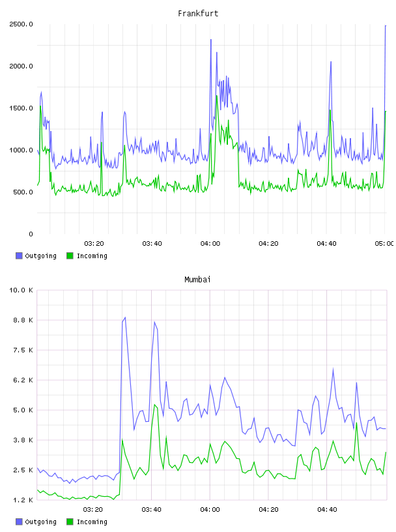Click the 04:40 time label in Mumbai chart
Screen dimensions: 396x532
coord(327,510)
